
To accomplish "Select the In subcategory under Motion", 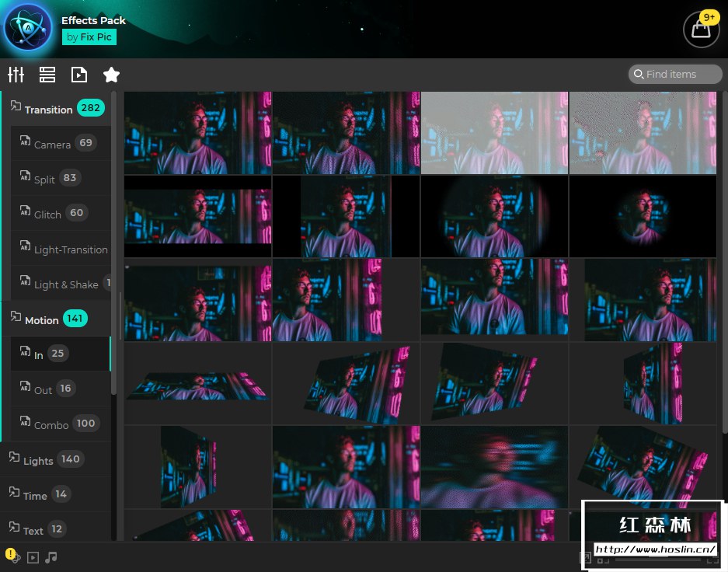I will click(61, 354).
